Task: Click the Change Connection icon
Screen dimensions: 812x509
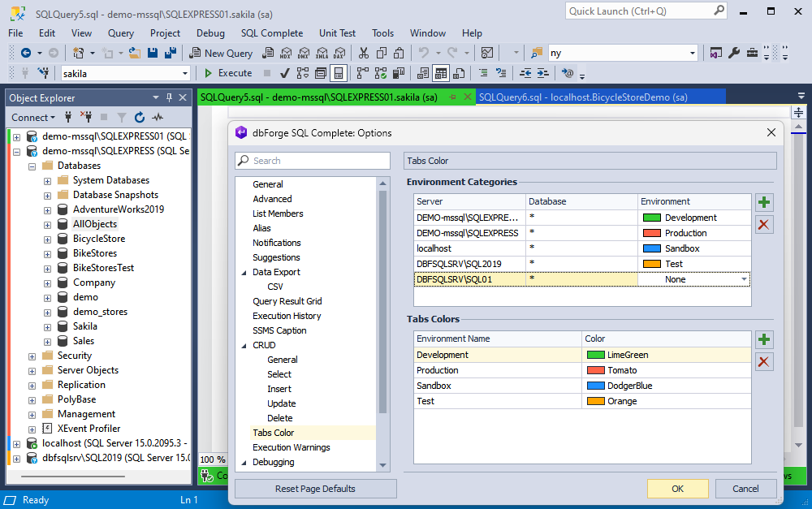Action: 44,74
